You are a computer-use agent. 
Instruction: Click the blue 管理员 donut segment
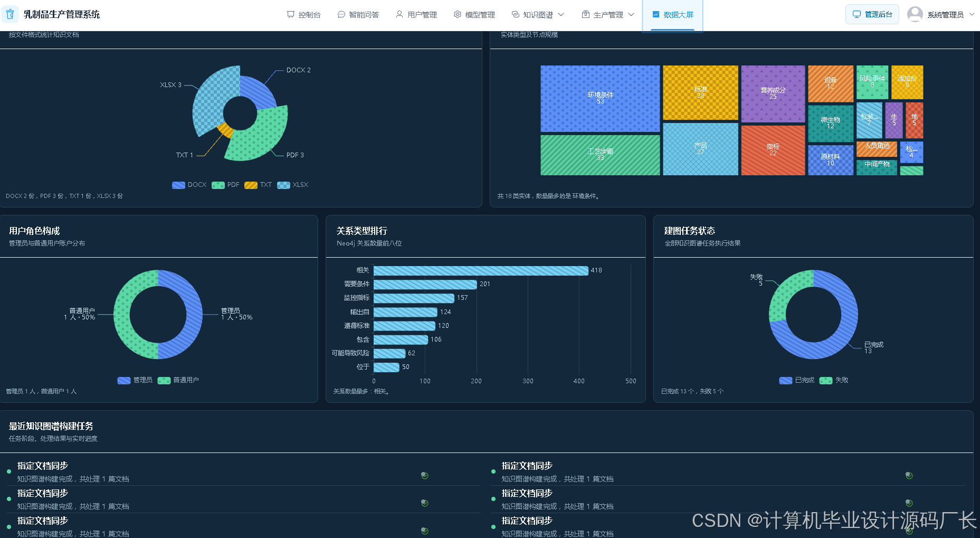click(x=193, y=315)
